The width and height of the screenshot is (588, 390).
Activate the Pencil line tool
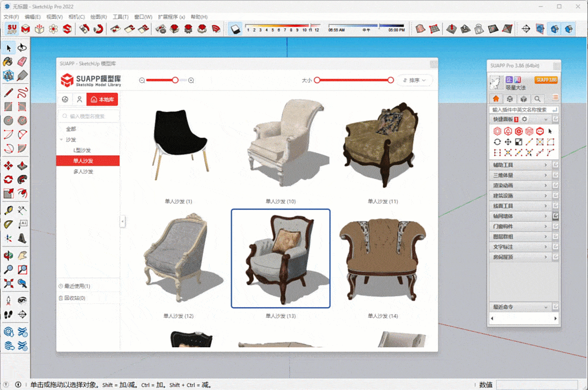click(9, 92)
